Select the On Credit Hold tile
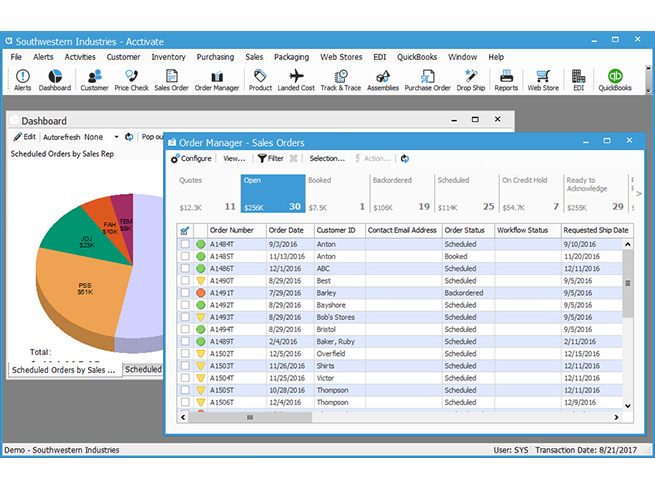 click(x=530, y=193)
